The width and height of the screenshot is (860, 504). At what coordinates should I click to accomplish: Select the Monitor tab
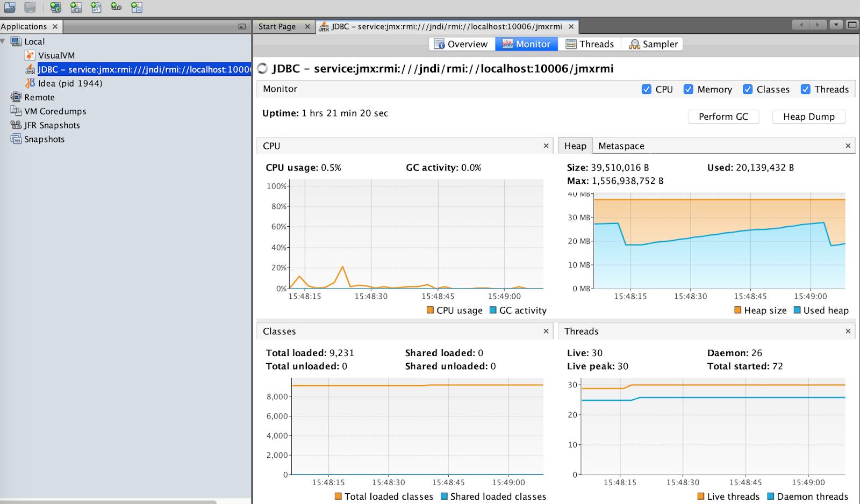(x=527, y=44)
